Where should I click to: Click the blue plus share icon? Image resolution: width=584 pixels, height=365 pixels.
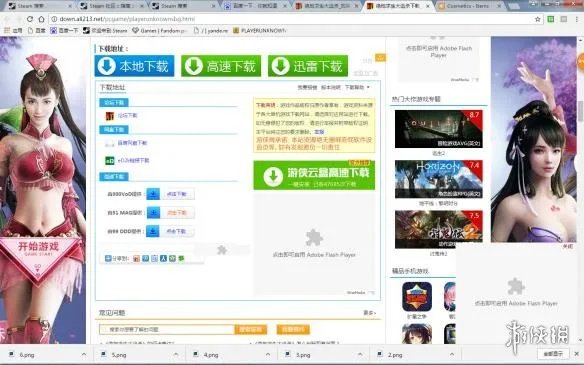tap(108, 258)
